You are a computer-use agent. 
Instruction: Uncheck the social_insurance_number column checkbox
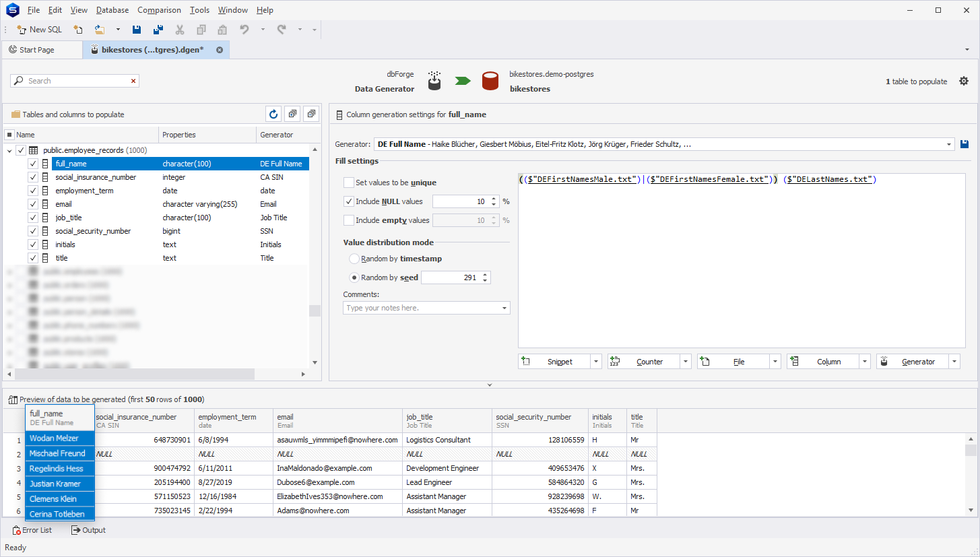[33, 177]
